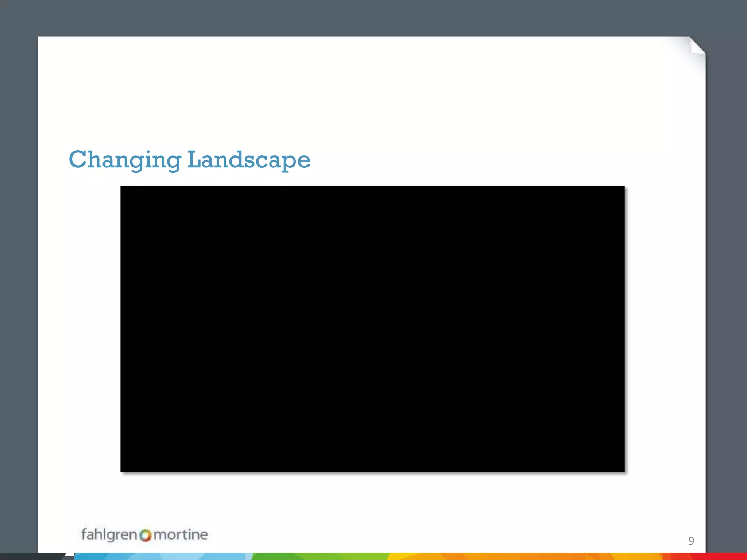
Task: Click the slide number 9
Action: pyautogui.click(x=691, y=541)
